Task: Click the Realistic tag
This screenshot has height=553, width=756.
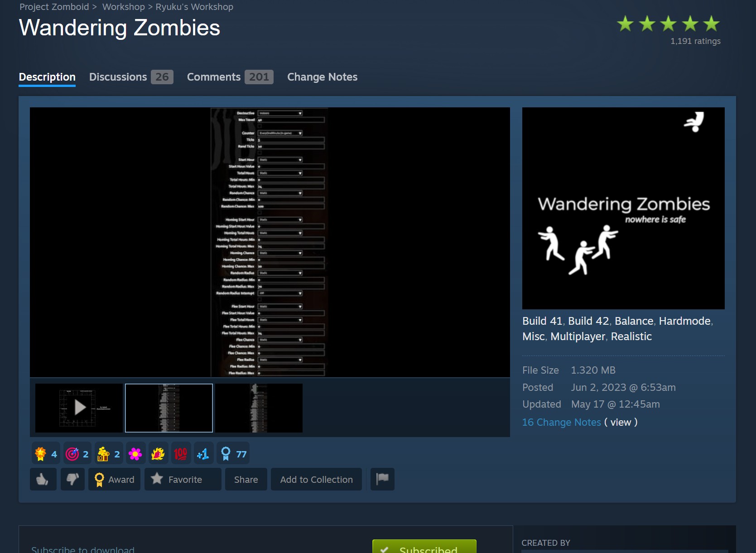Action: click(631, 337)
